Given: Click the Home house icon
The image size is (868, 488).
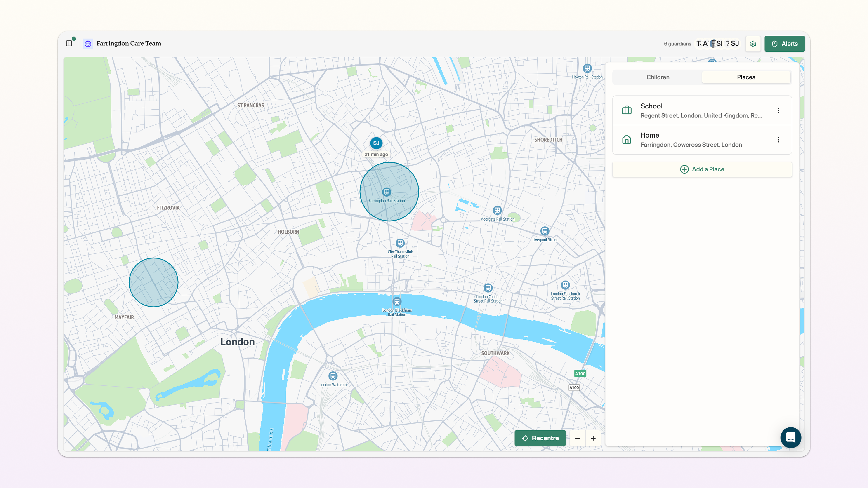Looking at the screenshot, I should tap(627, 139).
